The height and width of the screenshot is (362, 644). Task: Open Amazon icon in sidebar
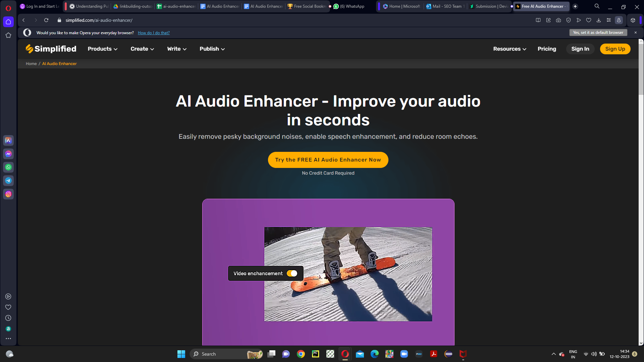tap(8, 329)
